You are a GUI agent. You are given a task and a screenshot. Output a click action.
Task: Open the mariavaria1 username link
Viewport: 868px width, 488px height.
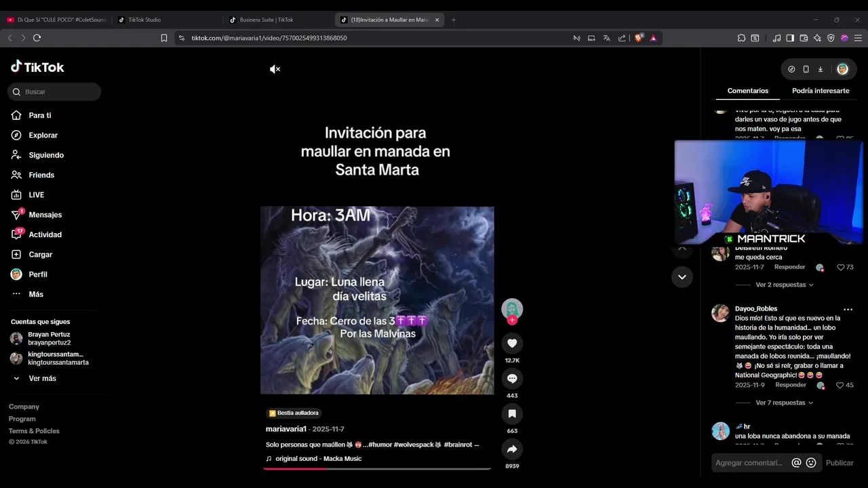pos(286,429)
